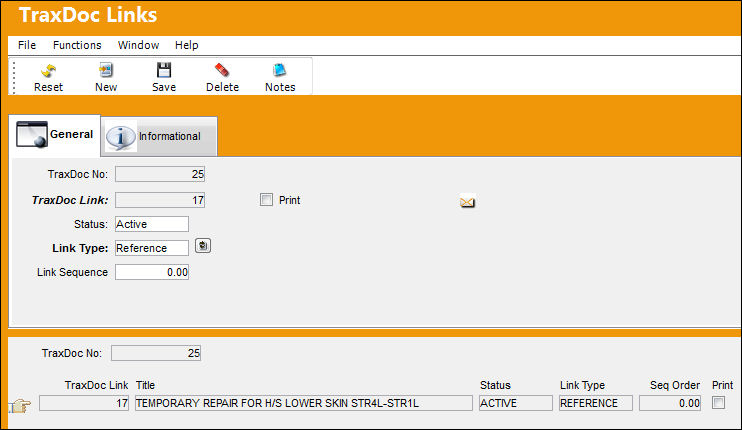Click the Seq Order cell showing 0.00
This screenshot has height=430, width=742.
tap(670, 403)
